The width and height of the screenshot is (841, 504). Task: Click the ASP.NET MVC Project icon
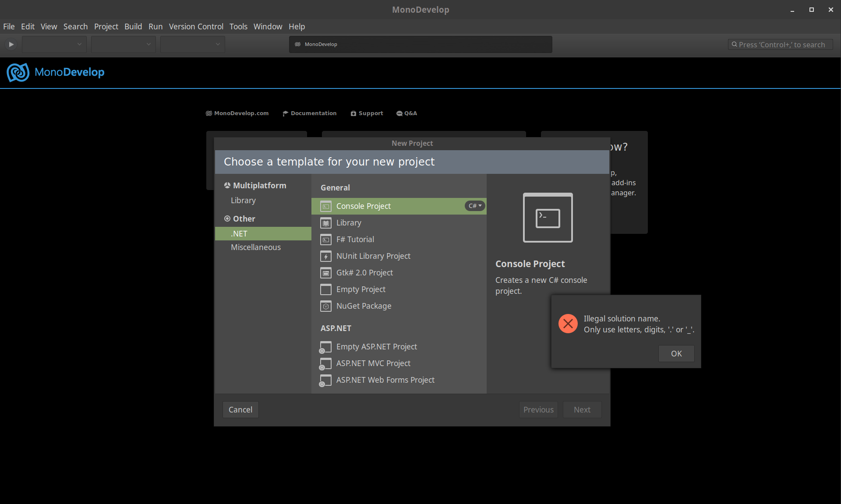(325, 363)
